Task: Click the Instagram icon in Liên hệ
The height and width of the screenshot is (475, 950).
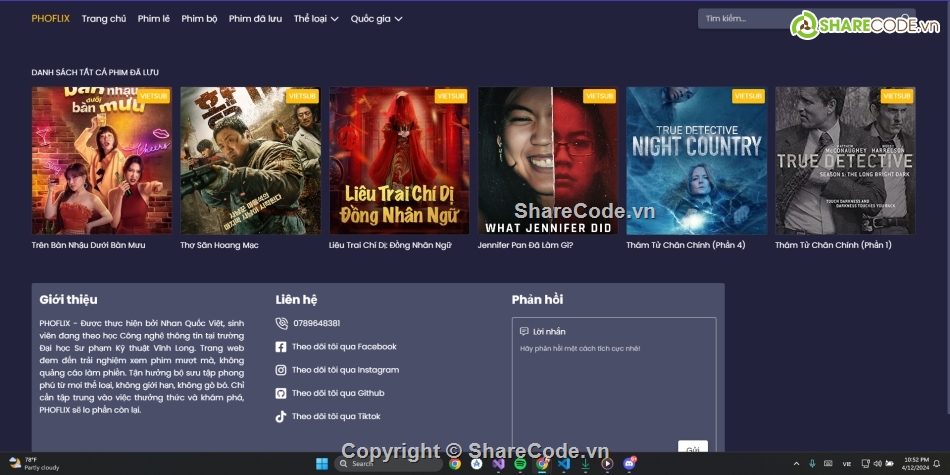Action: point(281,370)
